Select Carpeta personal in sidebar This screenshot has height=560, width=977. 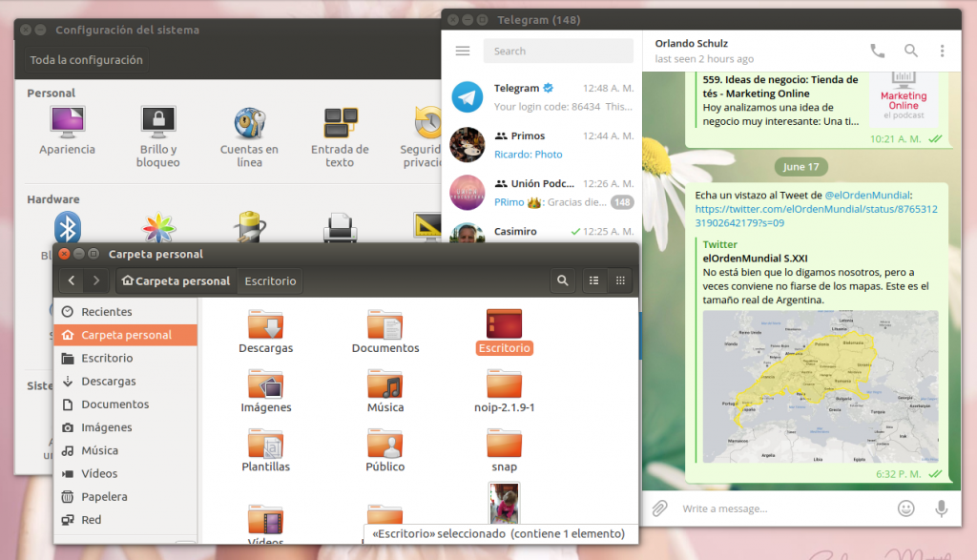pos(126,335)
